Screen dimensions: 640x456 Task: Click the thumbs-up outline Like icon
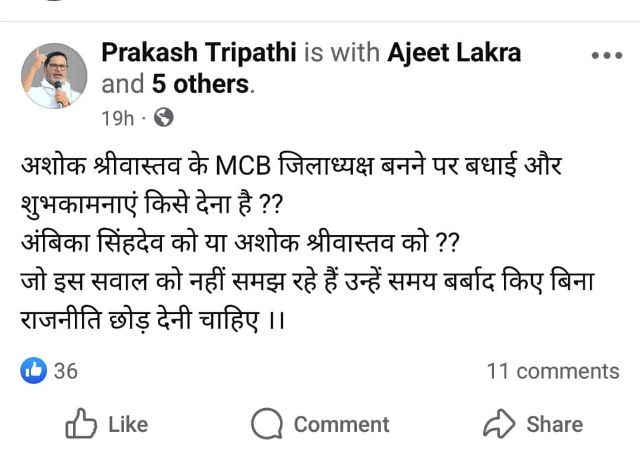81,424
